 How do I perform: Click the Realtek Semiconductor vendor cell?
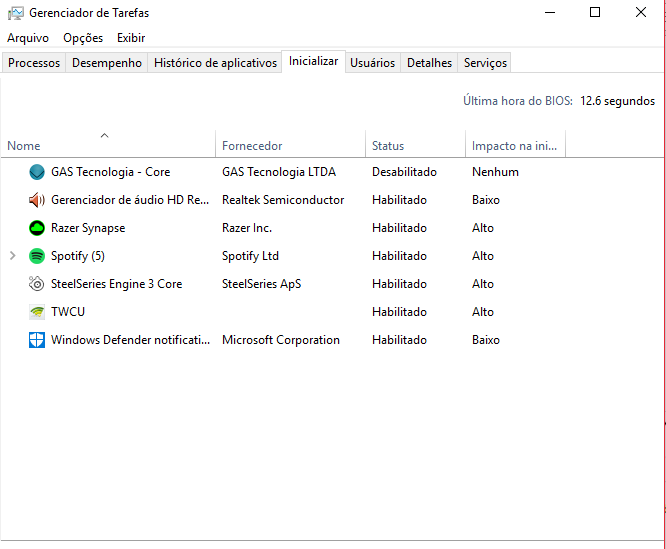[283, 200]
